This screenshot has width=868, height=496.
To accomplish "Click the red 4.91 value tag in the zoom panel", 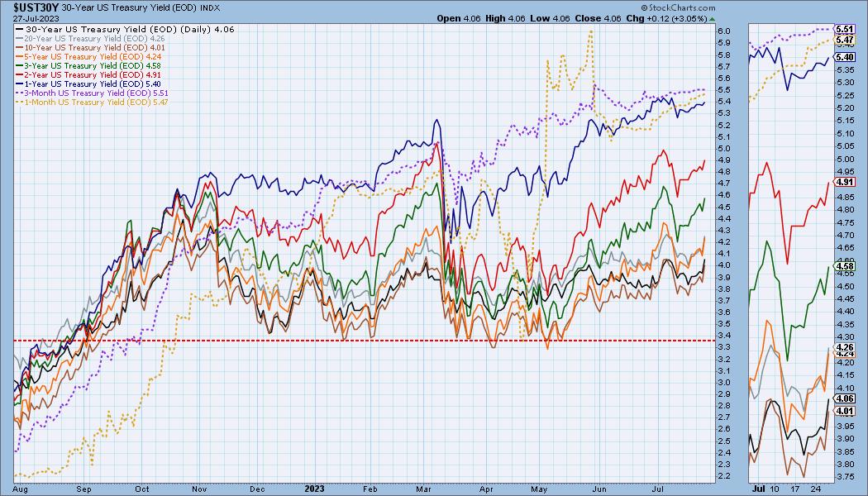I will (846, 182).
